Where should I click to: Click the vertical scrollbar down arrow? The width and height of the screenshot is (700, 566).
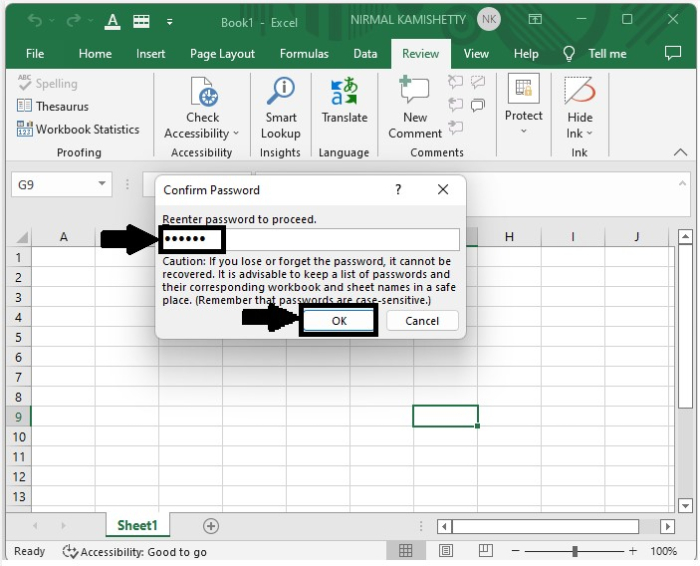tap(685, 505)
